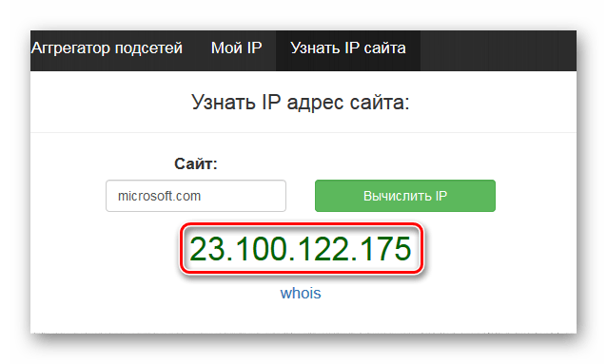Click empty dark navbar area right of tabs
This screenshot has height=364, width=607.
499,50
